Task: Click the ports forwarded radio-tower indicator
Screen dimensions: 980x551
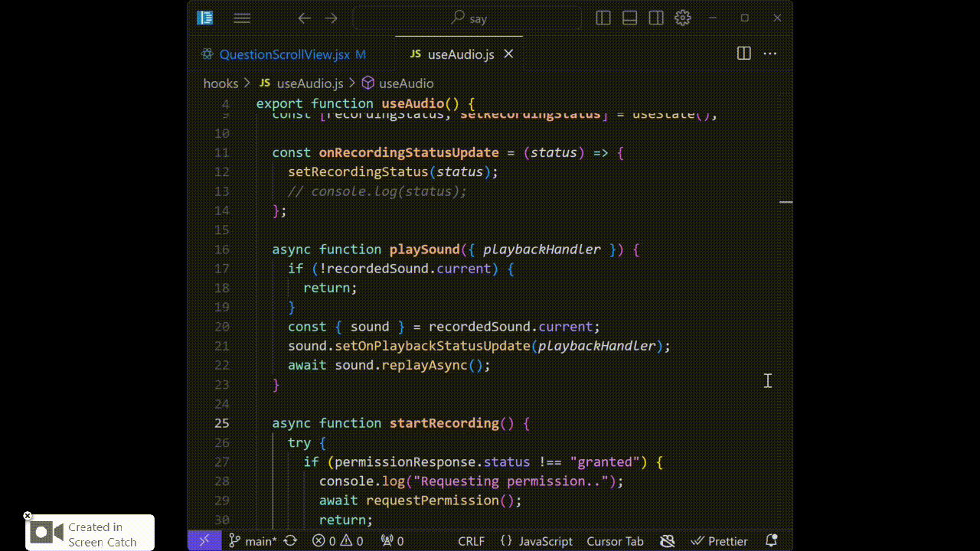Action: click(x=392, y=541)
